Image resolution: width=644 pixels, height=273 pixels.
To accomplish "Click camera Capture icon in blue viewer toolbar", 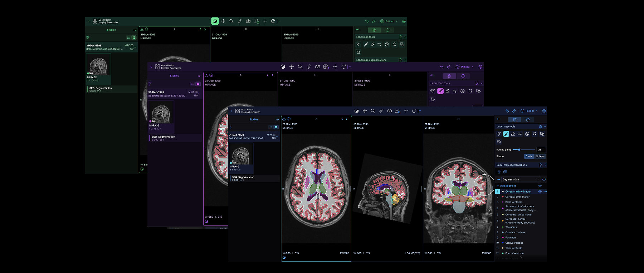I will pyautogui.click(x=389, y=111).
